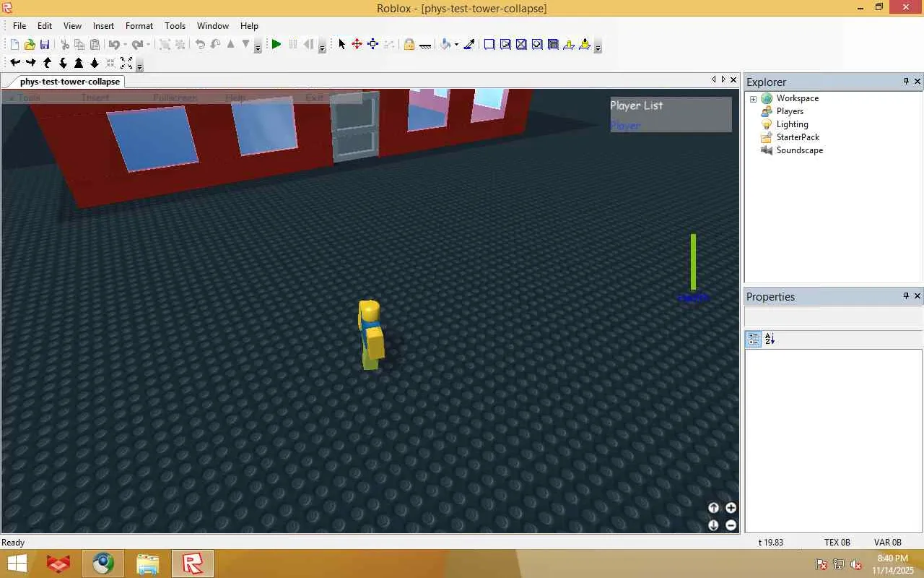This screenshot has width=924, height=578.
Task: Select the blue-handled resize tool
Action: (372, 44)
